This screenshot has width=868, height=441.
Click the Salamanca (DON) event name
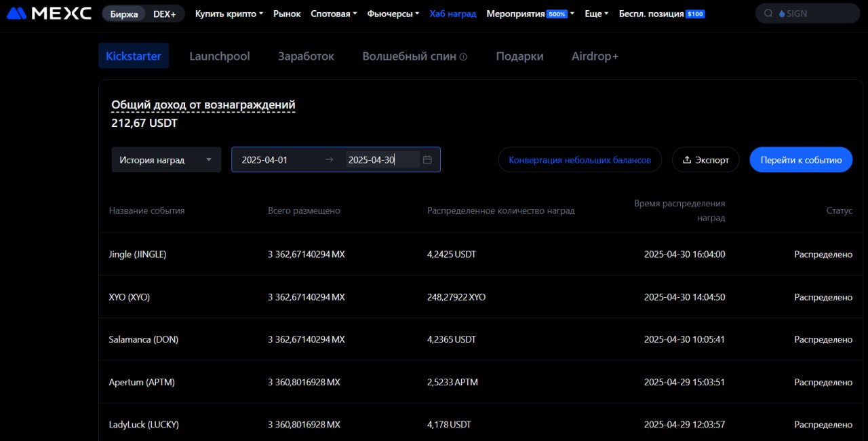point(144,339)
